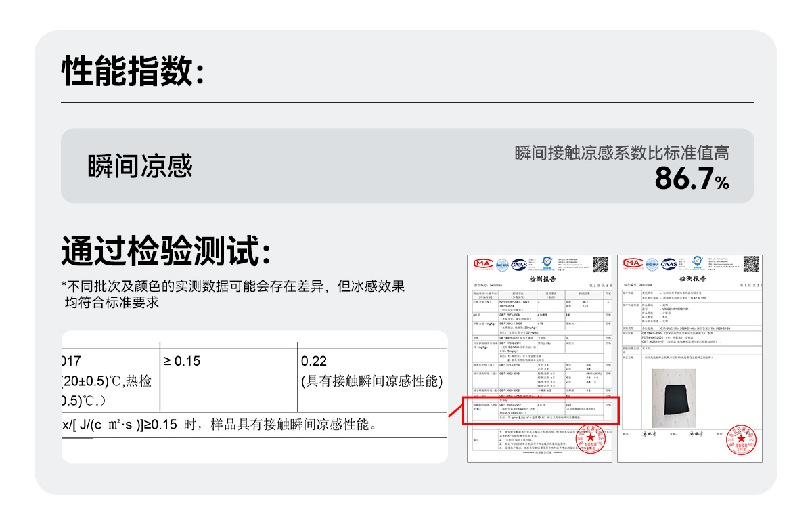812x520 pixels.
Task: Click the CNAS logo on the sample-photo report
Action: point(669,264)
